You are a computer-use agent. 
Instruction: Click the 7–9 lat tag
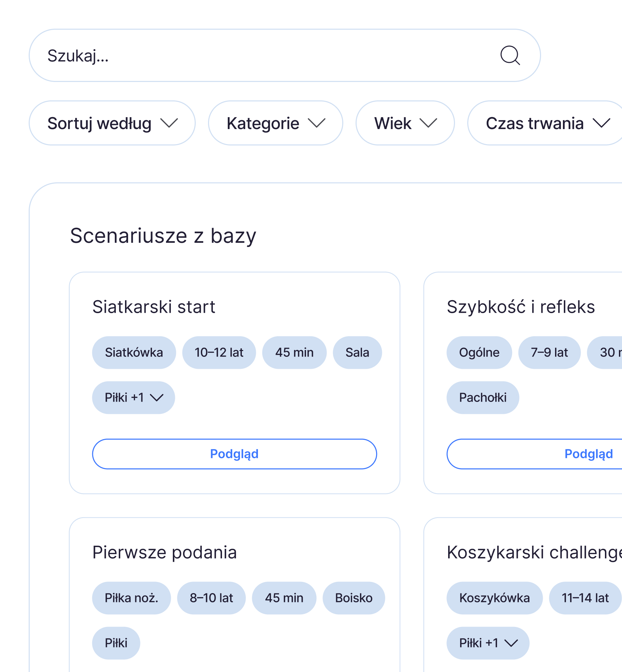point(549,352)
